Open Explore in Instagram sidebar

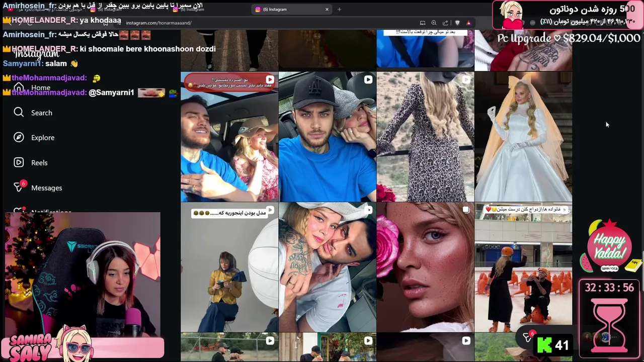(x=34, y=137)
